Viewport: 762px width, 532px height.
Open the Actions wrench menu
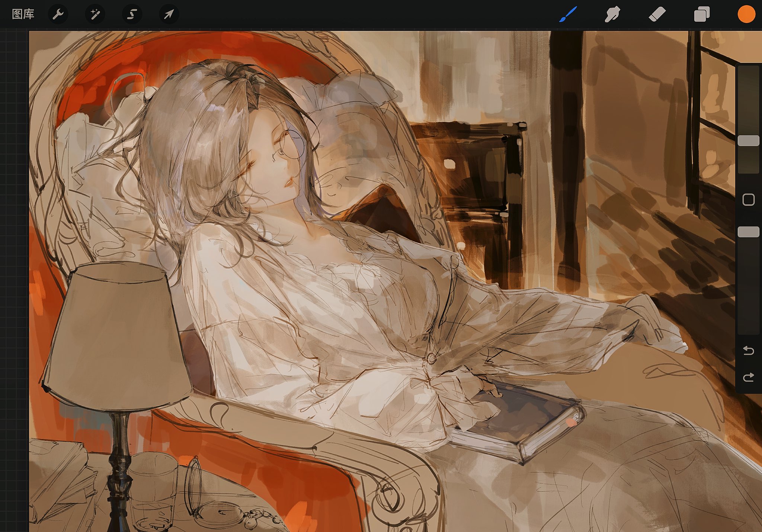coord(58,14)
